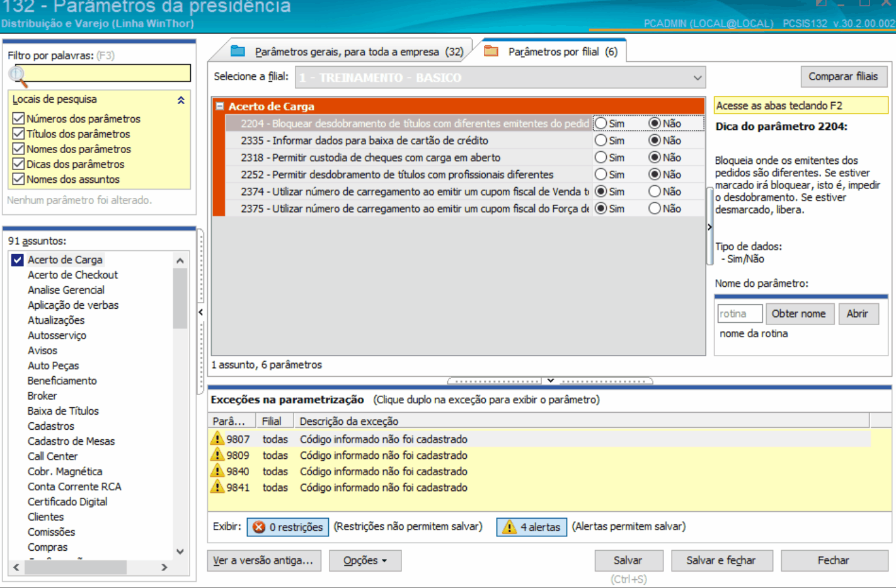This screenshot has height=588, width=896.
Task: Select Conta Corrente RCA subject
Action: pyautogui.click(x=74, y=487)
